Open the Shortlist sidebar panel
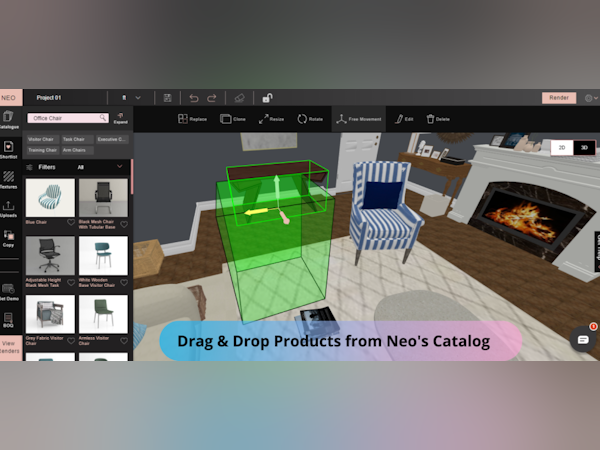Image resolution: width=600 pixels, height=450 pixels. point(8,150)
